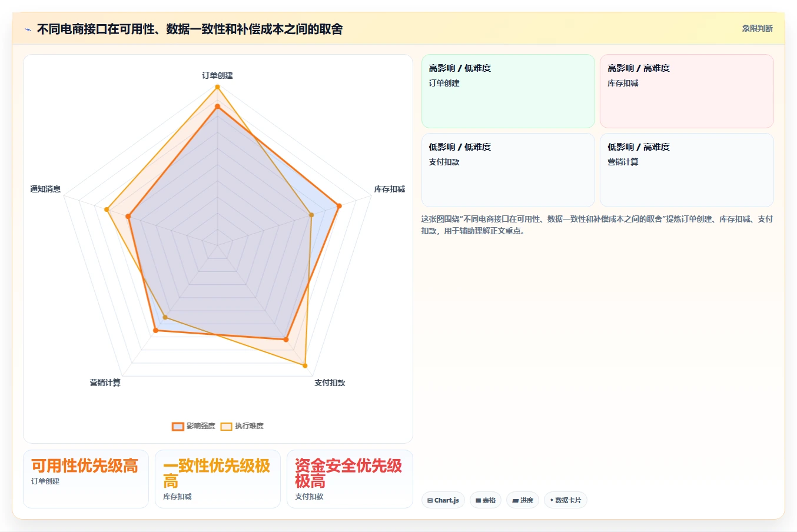This screenshot has width=797, height=532.
Task: Click the 通知消息 axis label on radar chart
Action: point(45,189)
